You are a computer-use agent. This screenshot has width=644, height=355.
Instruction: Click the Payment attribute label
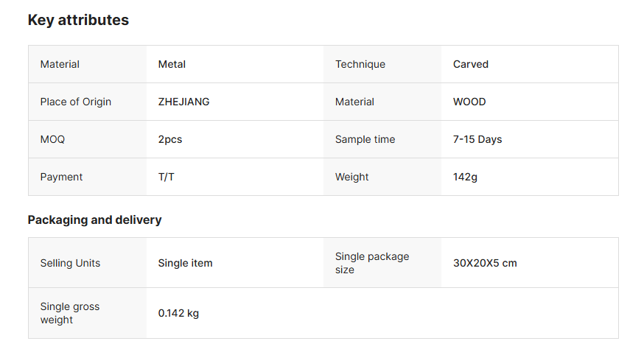click(61, 177)
